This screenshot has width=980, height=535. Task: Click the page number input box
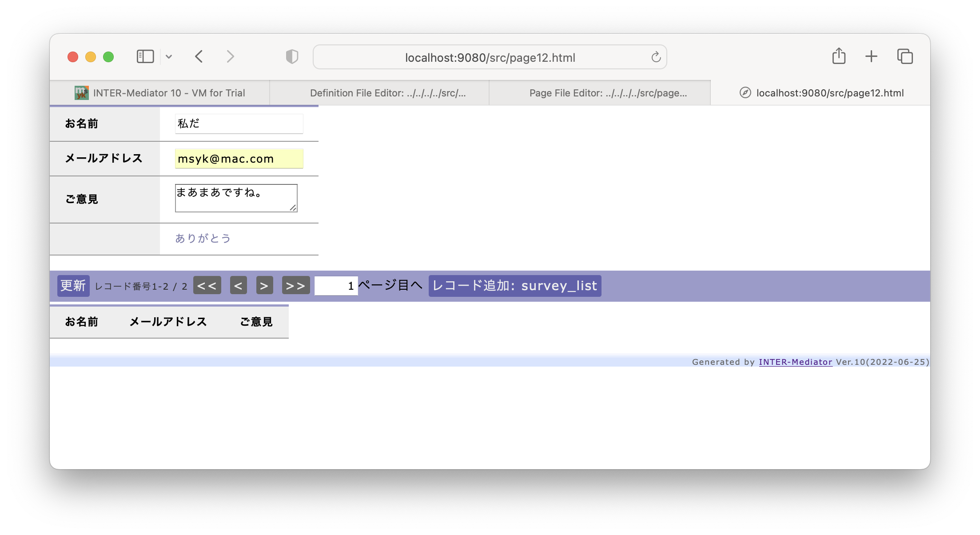click(x=336, y=286)
